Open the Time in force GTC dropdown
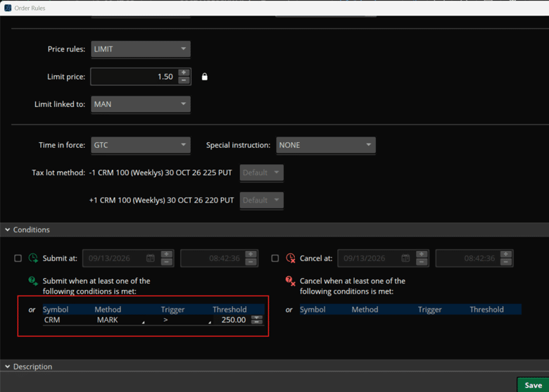The width and height of the screenshot is (549, 392). 141,145
